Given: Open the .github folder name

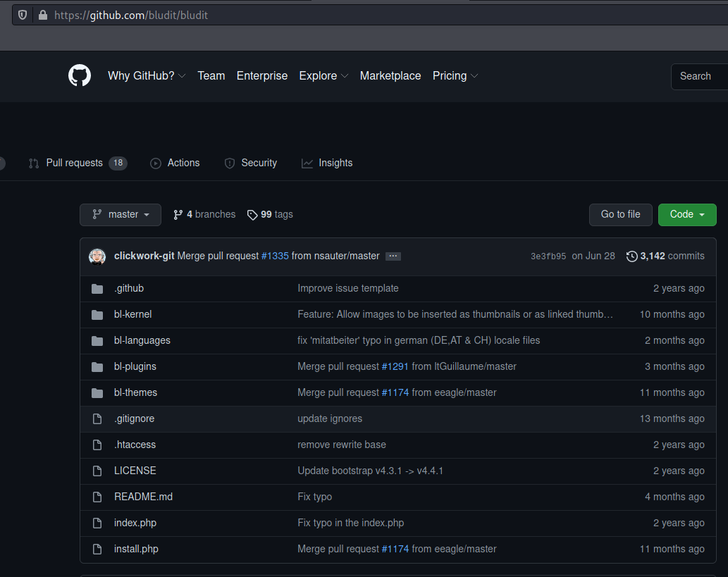Looking at the screenshot, I should pyautogui.click(x=129, y=288).
